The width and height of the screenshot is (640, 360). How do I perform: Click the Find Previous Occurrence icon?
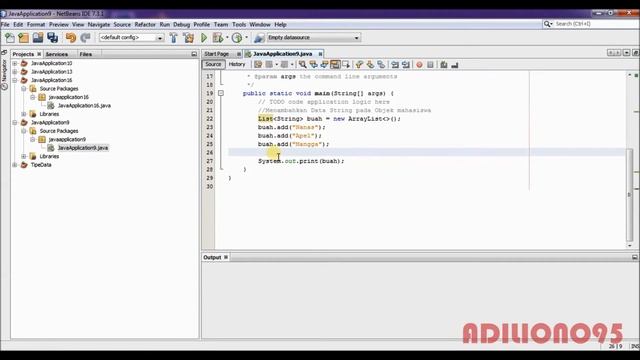[313, 64]
